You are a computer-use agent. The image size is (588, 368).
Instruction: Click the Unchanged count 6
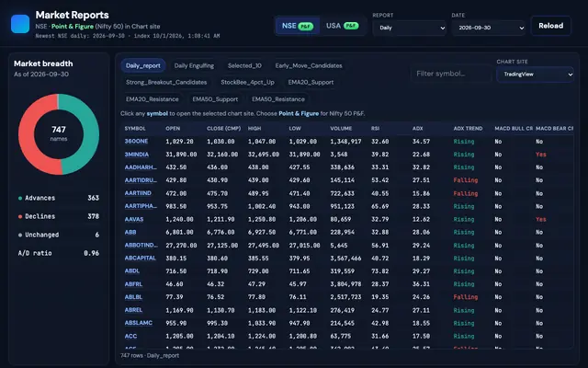97,235
